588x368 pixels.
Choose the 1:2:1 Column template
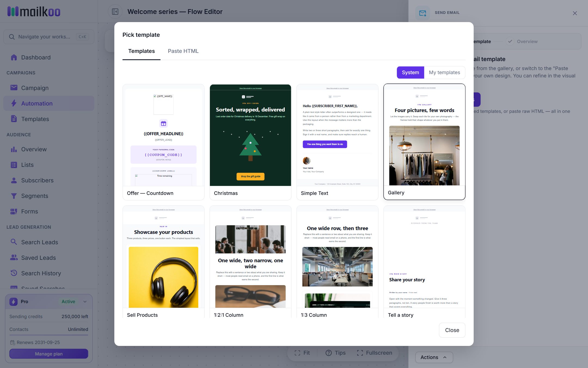[250, 262]
